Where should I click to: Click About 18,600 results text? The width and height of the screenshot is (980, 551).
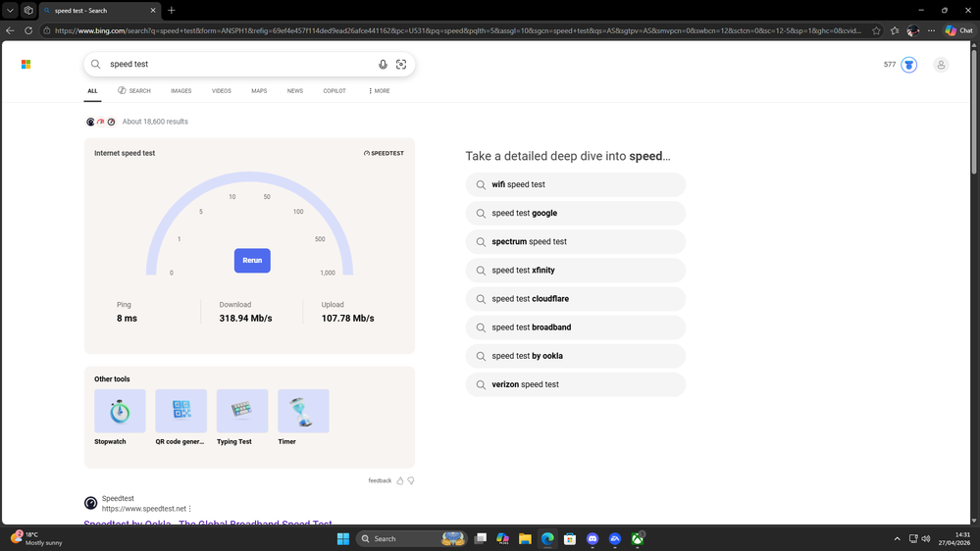(x=155, y=122)
